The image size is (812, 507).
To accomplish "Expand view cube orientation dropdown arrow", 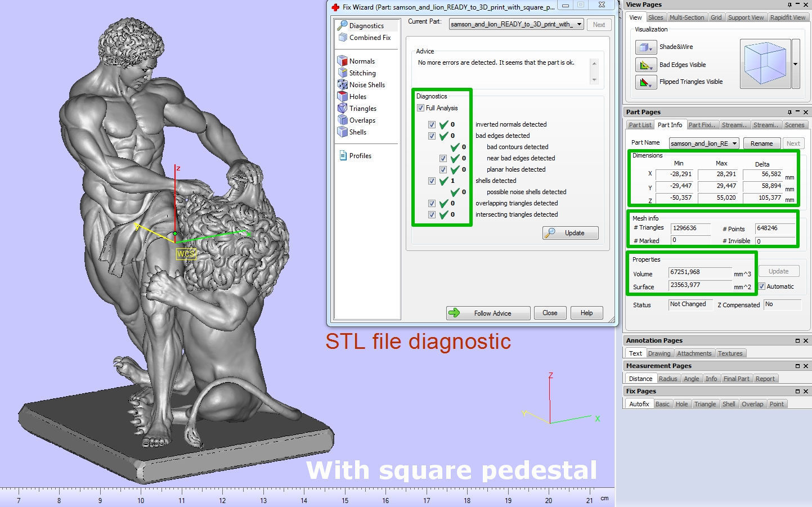I will click(796, 64).
